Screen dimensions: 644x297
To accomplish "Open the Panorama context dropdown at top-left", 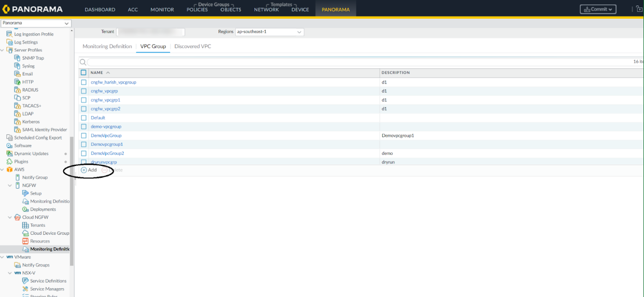I will [36, 23].
